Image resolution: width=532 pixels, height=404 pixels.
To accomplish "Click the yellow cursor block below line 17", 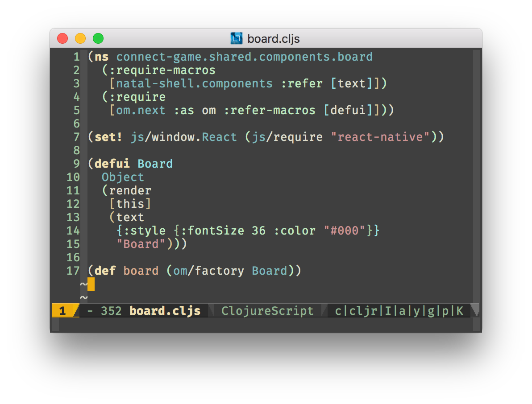I will pos(91,284).
